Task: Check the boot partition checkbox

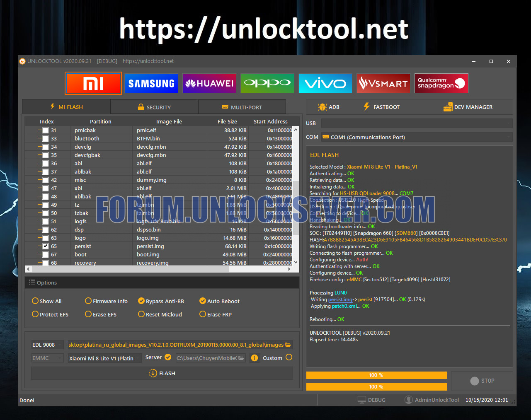Action: click(x=46, y=254)
